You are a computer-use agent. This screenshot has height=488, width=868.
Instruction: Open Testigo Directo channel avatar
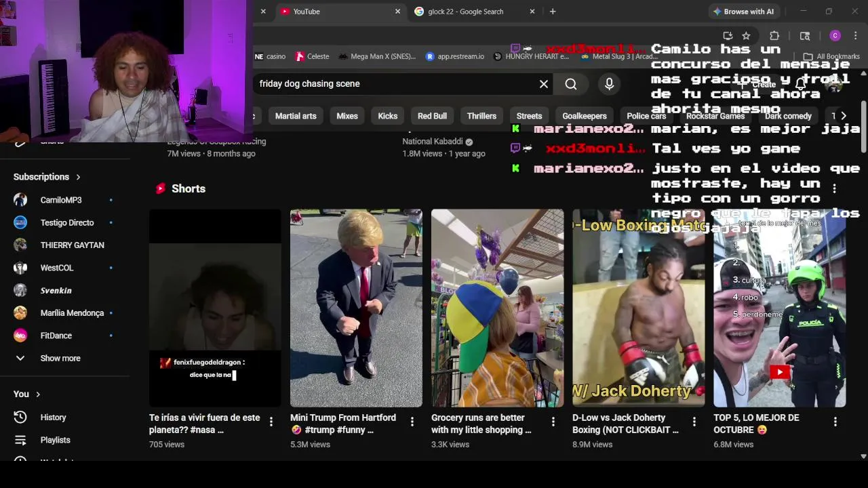[x=20, y=222]
